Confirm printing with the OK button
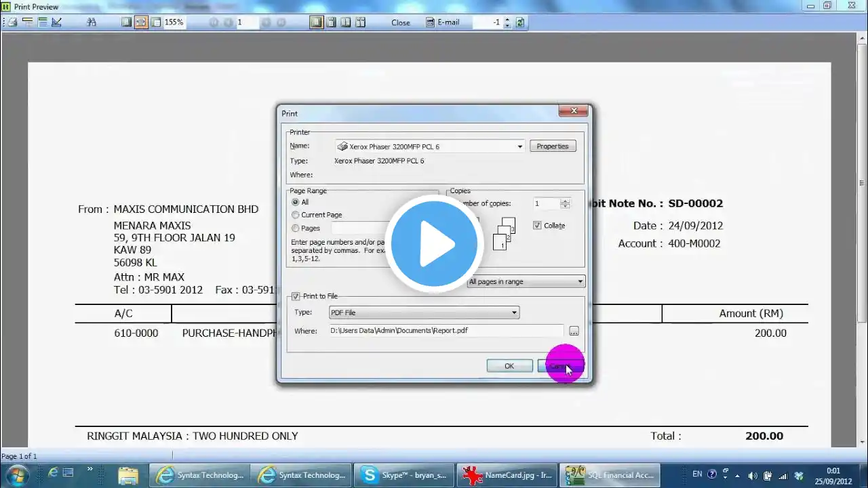The height and width of the screenshot is (488, 868). coord(509,366)
